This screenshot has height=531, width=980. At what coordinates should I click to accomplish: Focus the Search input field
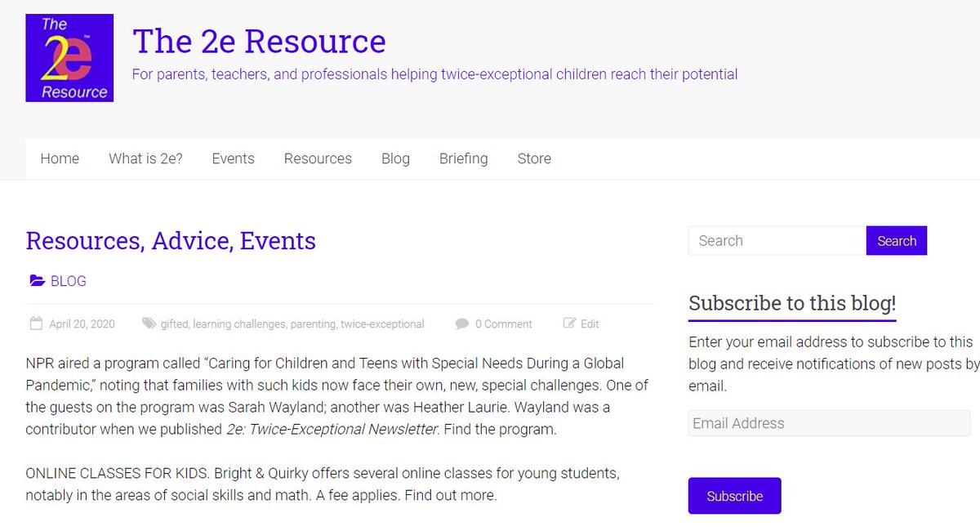pyautogui.click(x=777, y=241)
